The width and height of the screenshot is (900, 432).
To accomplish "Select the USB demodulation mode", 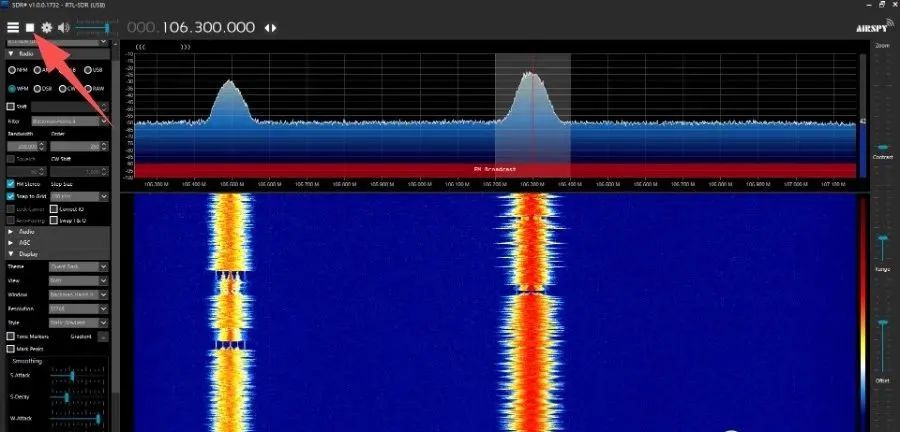I will (x=93, y=70).
